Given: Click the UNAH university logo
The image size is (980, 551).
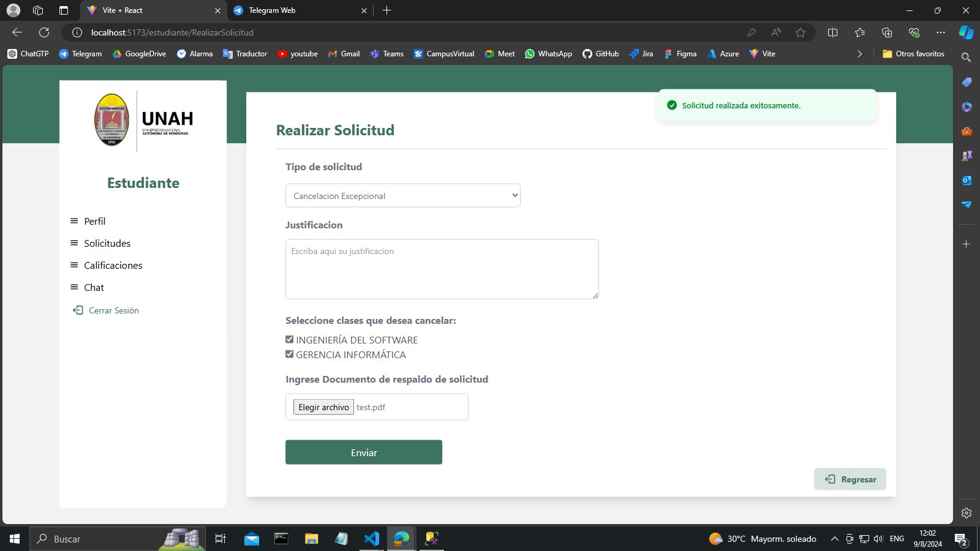Looking at the screenshot, I should point(143,119).
